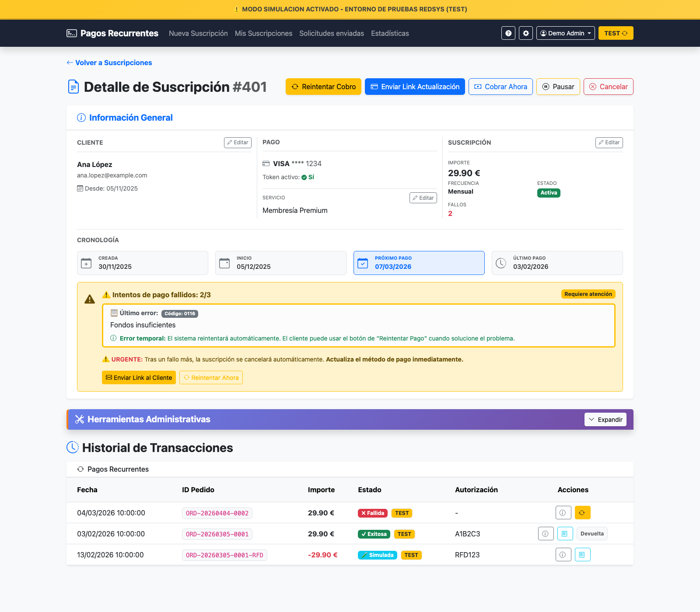Toggle the TEST environment mode button
700x612 pixels.
(616, 33)
